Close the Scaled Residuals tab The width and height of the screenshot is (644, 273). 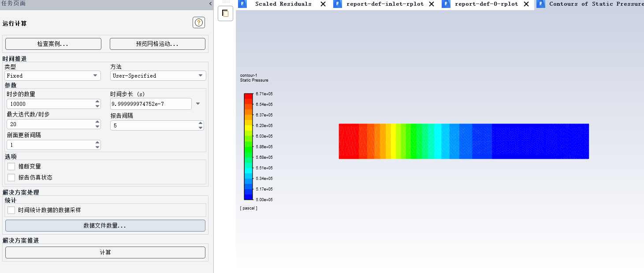point(323,4)
